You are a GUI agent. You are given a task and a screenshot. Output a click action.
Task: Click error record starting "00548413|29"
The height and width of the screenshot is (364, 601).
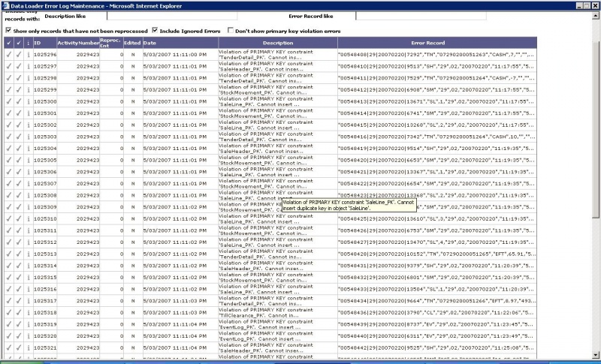tap(436, 101)
